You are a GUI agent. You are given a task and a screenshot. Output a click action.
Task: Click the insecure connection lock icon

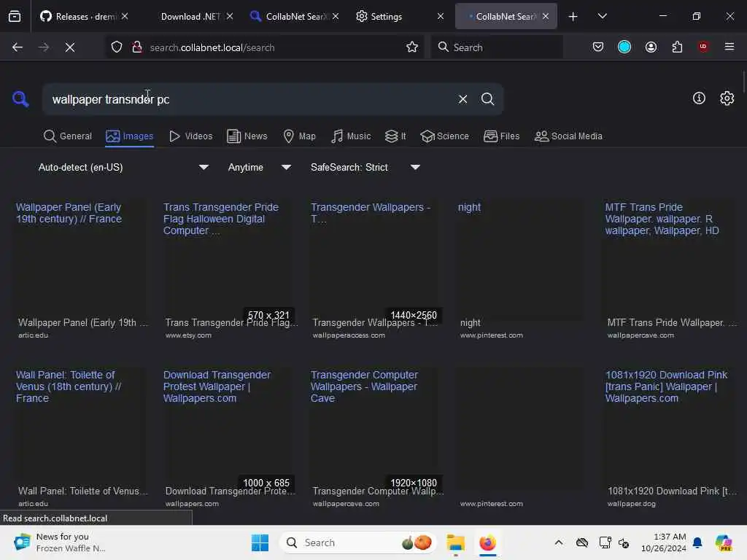137,47
